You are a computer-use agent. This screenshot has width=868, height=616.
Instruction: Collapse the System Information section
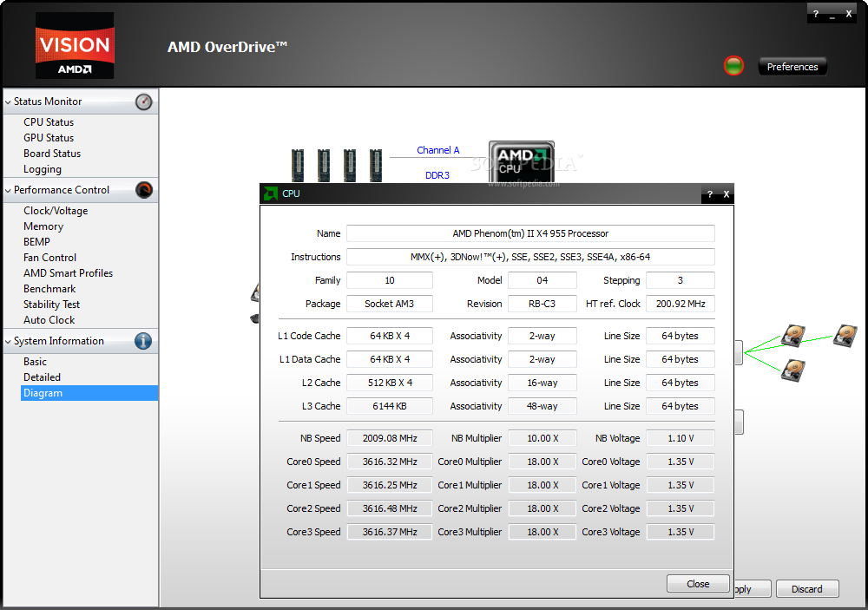(x=8, y=342)
